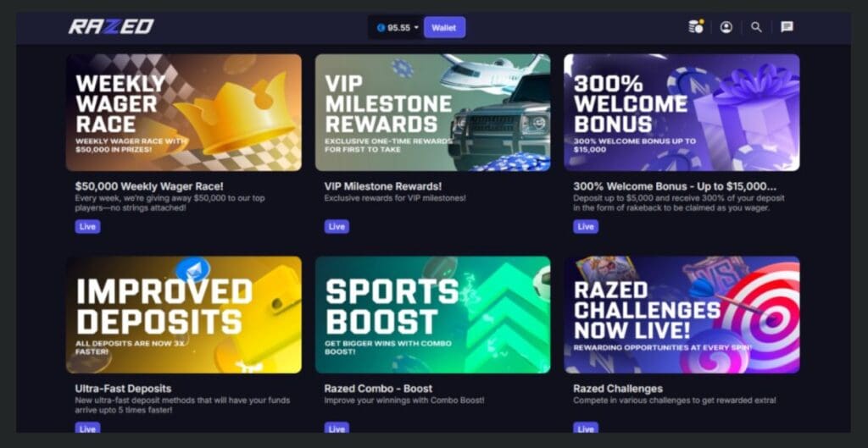
Task: Click the VIP Milestone Rewards! title link
Action: [383, 186]
